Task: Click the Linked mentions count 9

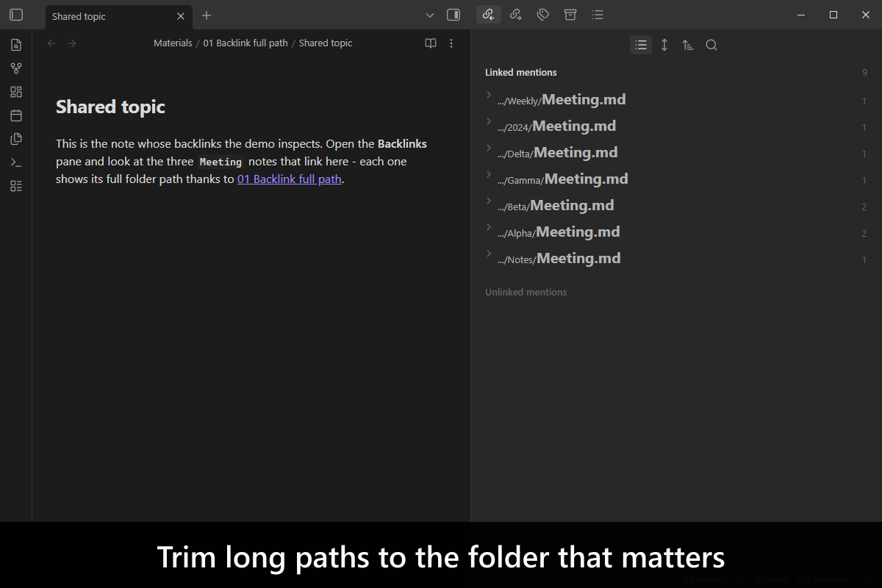Action: point(864,73)
